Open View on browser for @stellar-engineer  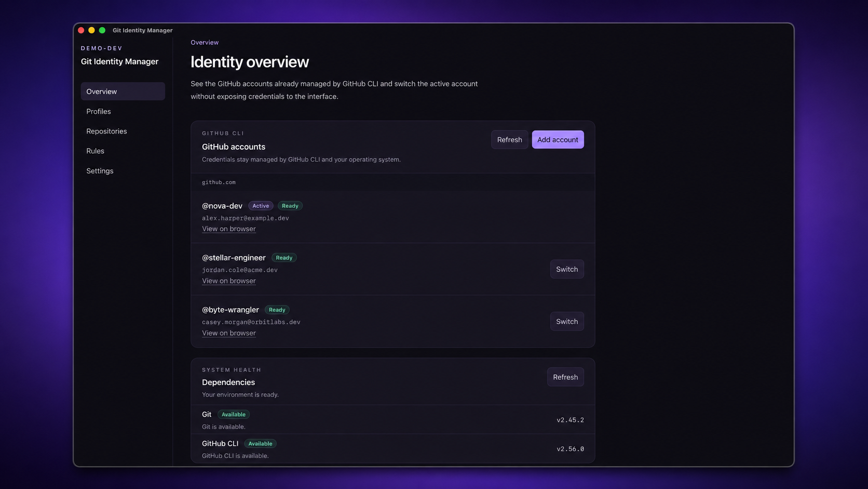[229, 281]
